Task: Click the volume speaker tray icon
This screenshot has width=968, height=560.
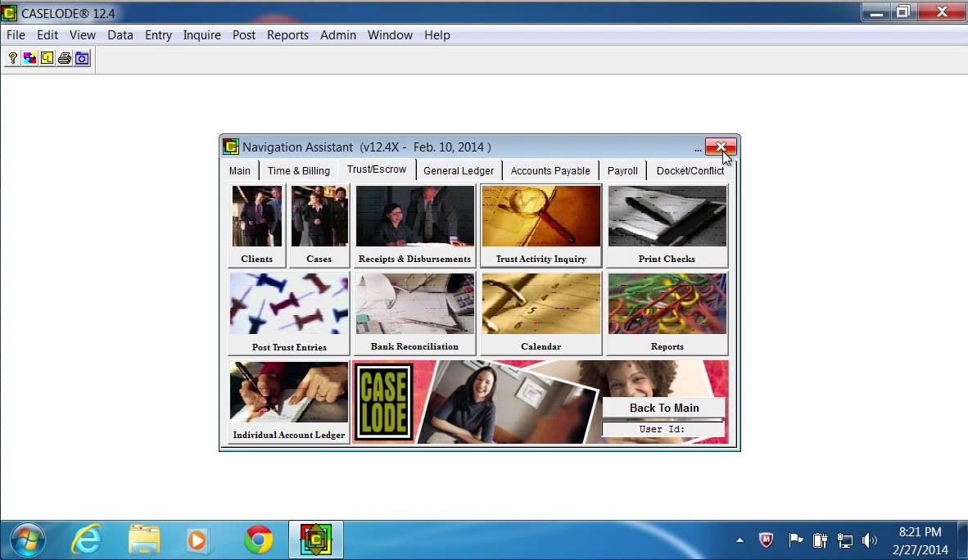Action: click(x=869, y=541)
